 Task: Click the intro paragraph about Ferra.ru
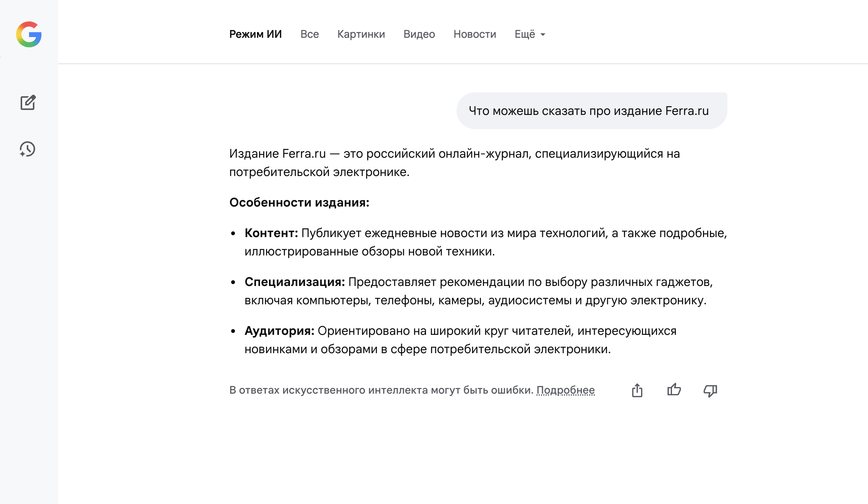tap(454, 163)
